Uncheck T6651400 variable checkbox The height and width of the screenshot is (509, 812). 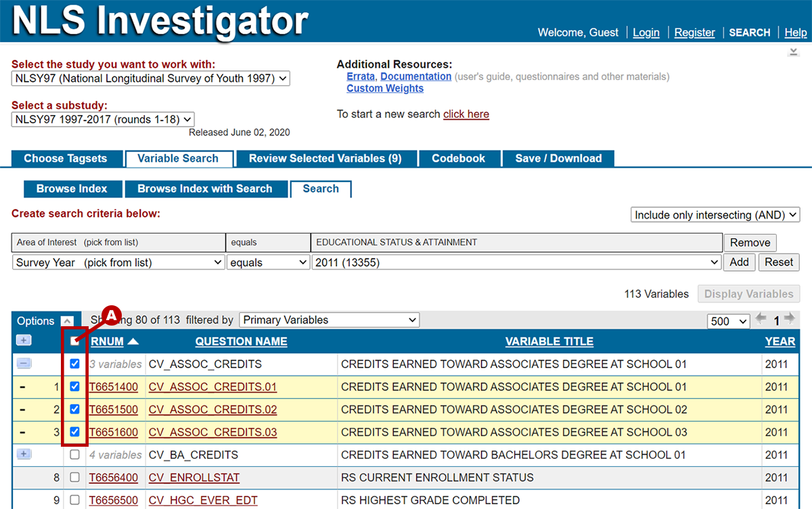[75, 387]
